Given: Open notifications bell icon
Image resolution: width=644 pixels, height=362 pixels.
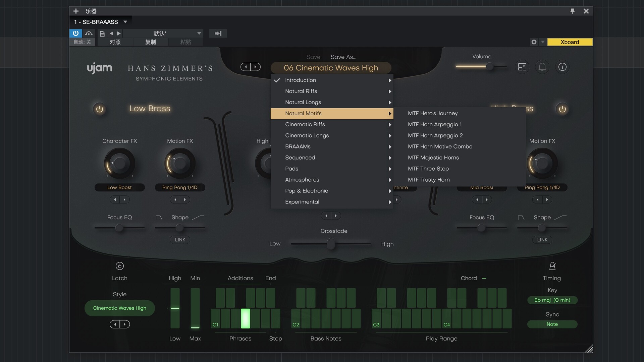Looking at the screenshot, I should click(542, 67).
